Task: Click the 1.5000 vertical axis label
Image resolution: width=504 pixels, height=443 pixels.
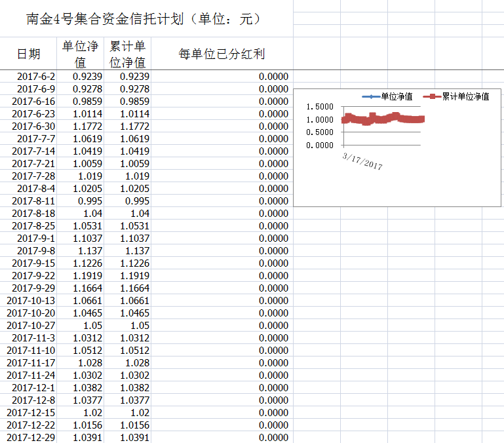Action: click(x=320, y=106)
